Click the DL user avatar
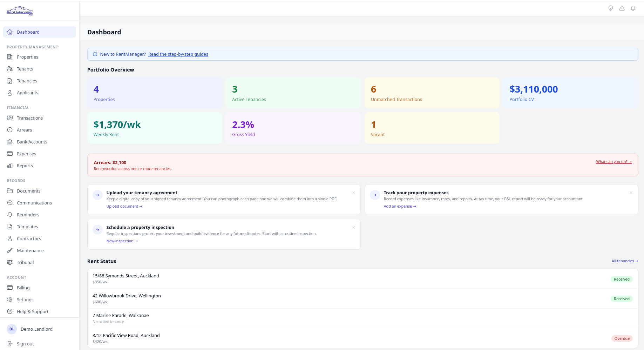 pyautogui.click(x=12, y=329)
